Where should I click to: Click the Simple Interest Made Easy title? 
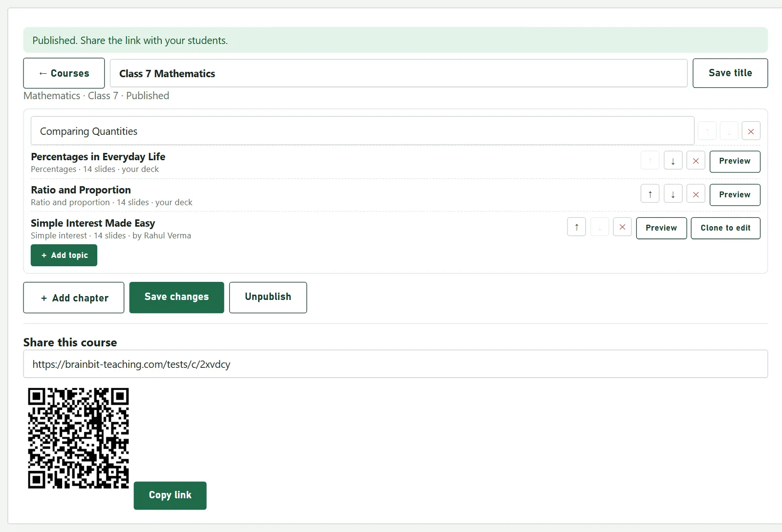93,223
